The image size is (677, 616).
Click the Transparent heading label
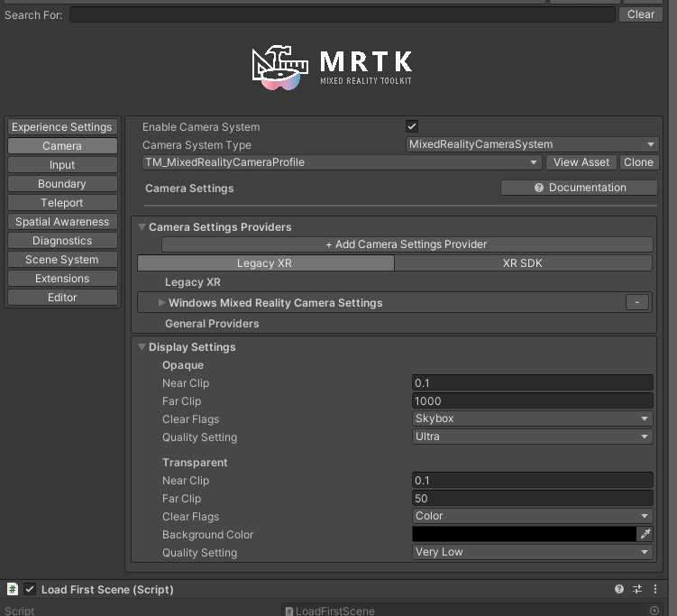195,463
